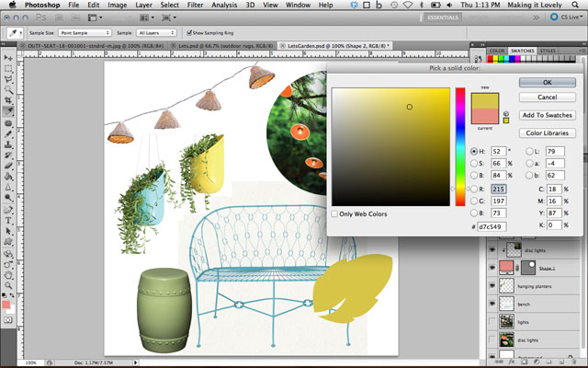Select the Eyedropper tool in toolbox
The width and height of the screenshot is (588, 368).
click(x=8, y=111)
